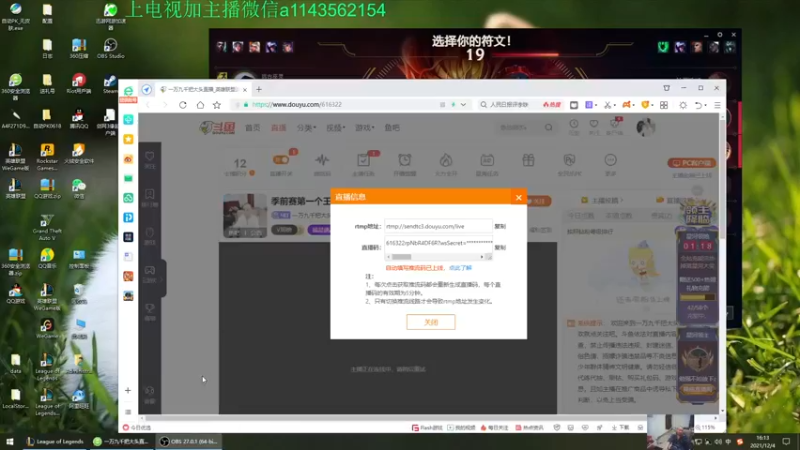Screen dimensions: 800x450
Task: Expand the 分类 nav dropdown
Action: (307, 128)
